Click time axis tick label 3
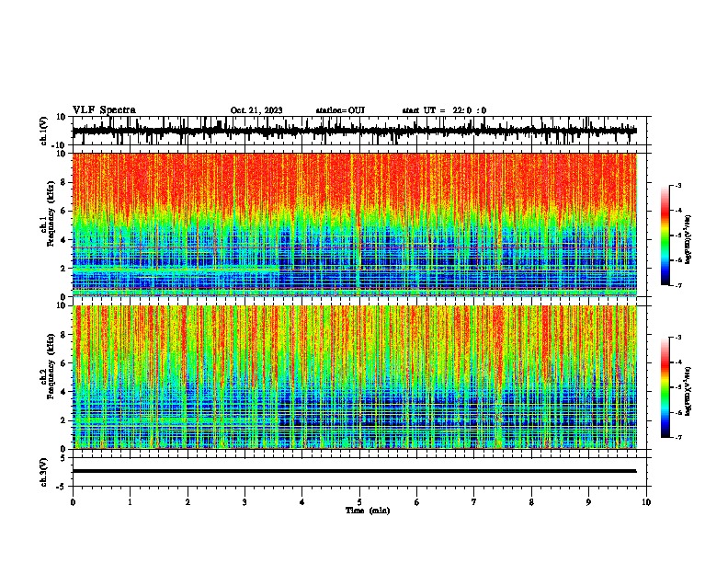 245,502
